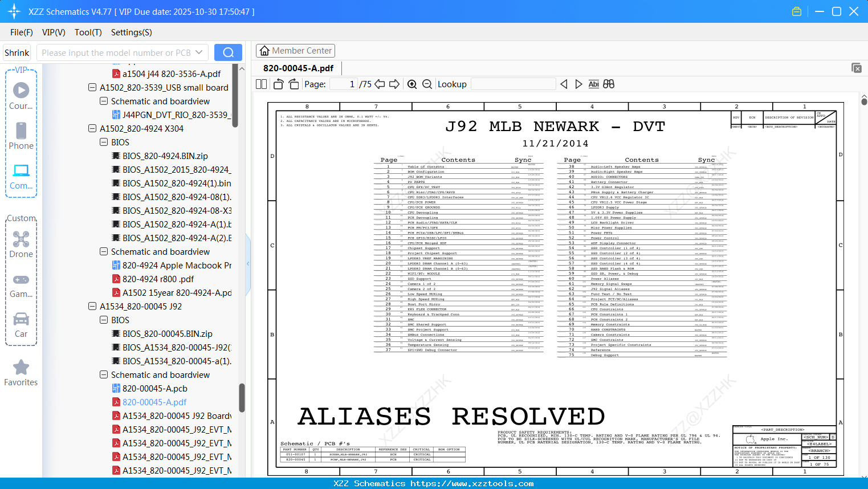This screenshot has width=868, height=489.
Task: Select the Game console category icon
Action: click(21, 285)
